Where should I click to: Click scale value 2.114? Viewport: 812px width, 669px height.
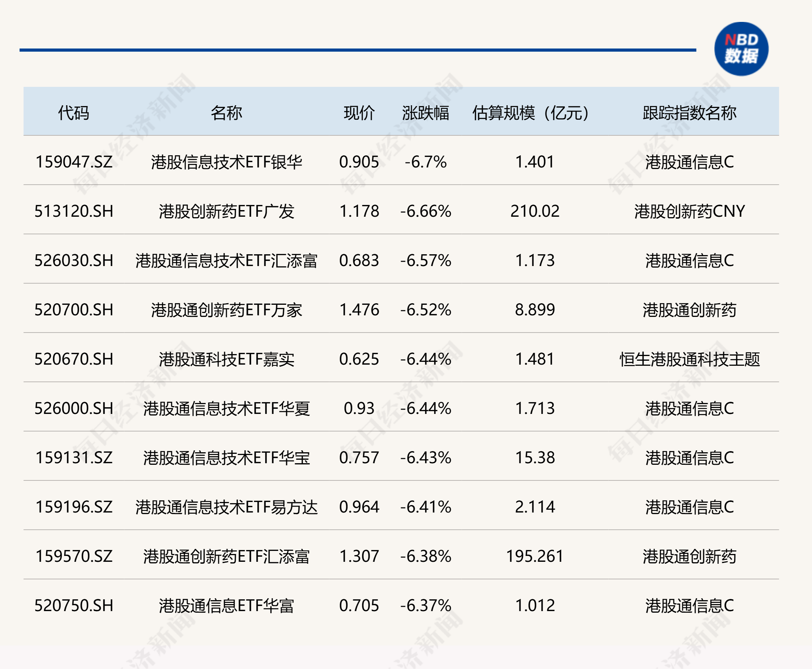coord(535,507)
